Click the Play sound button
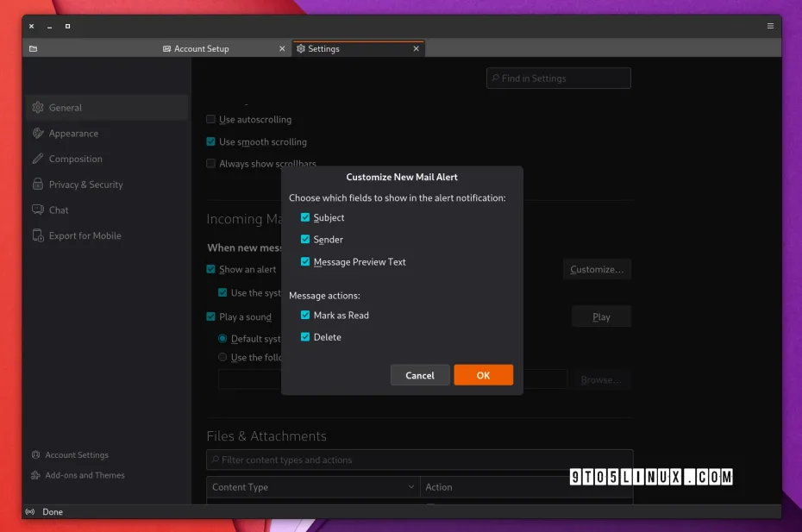 [x=601, y=316]
